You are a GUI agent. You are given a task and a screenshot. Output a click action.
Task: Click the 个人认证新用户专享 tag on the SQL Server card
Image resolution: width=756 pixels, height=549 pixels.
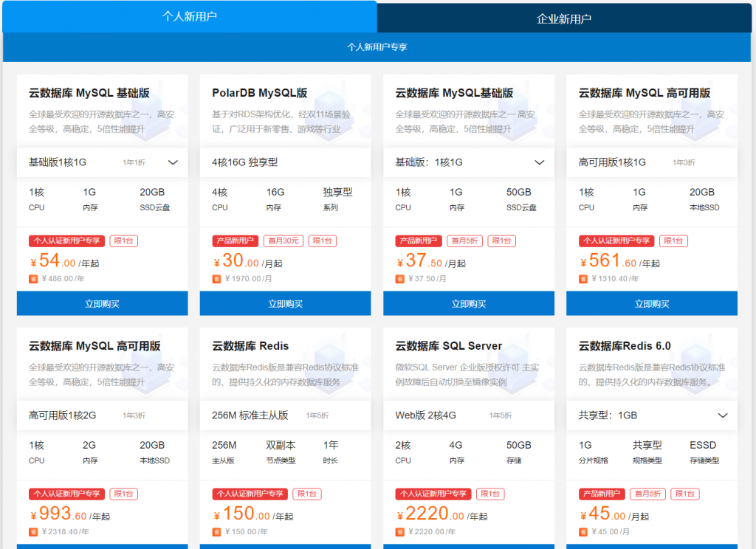pyautogui.click(x=433, y=494)
